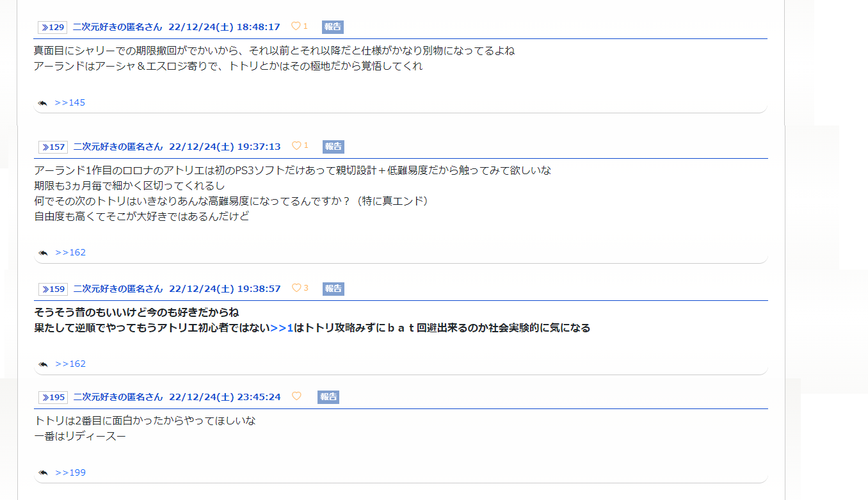Viewport: 868px width, 500px height.
Task: Click bold line そうそう昔のもいいけど今のも好きだからね
Action: tap(136, 312)
